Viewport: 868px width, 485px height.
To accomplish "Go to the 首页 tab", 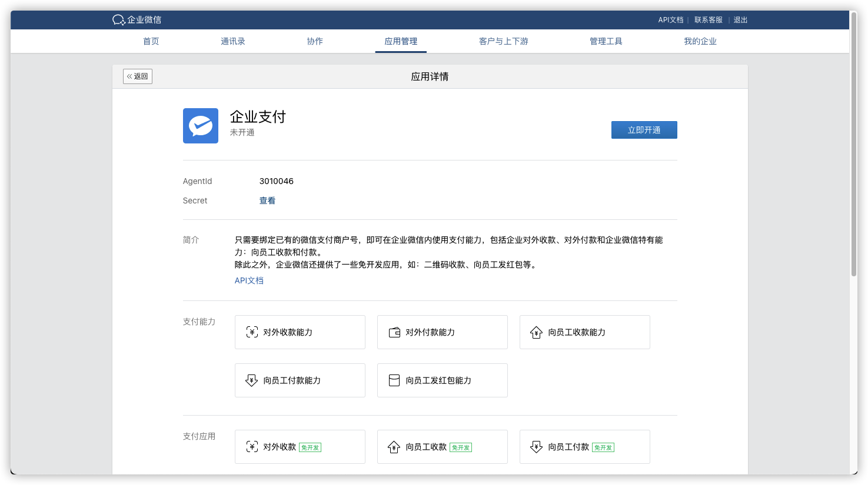I will click(151, 41).
